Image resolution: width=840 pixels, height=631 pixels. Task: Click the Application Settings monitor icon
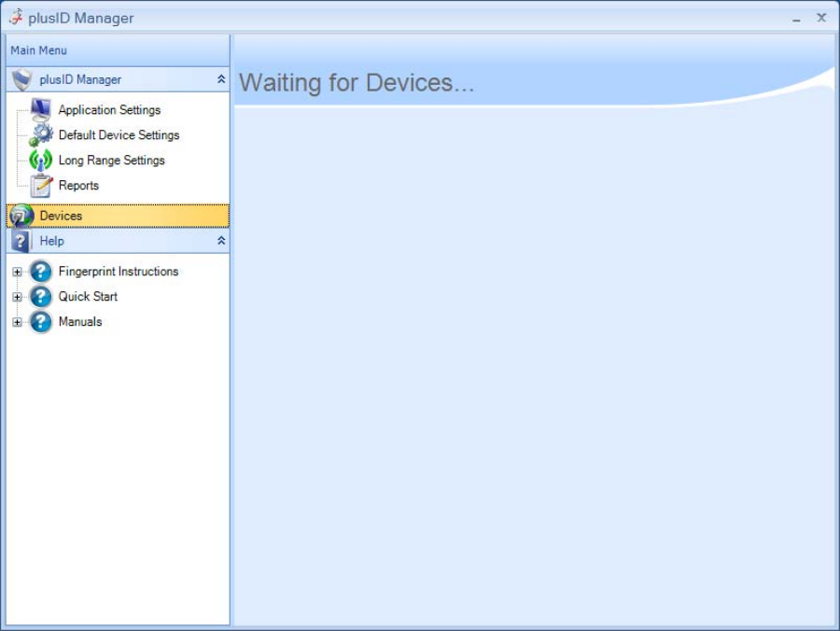[x=41, y=109]
